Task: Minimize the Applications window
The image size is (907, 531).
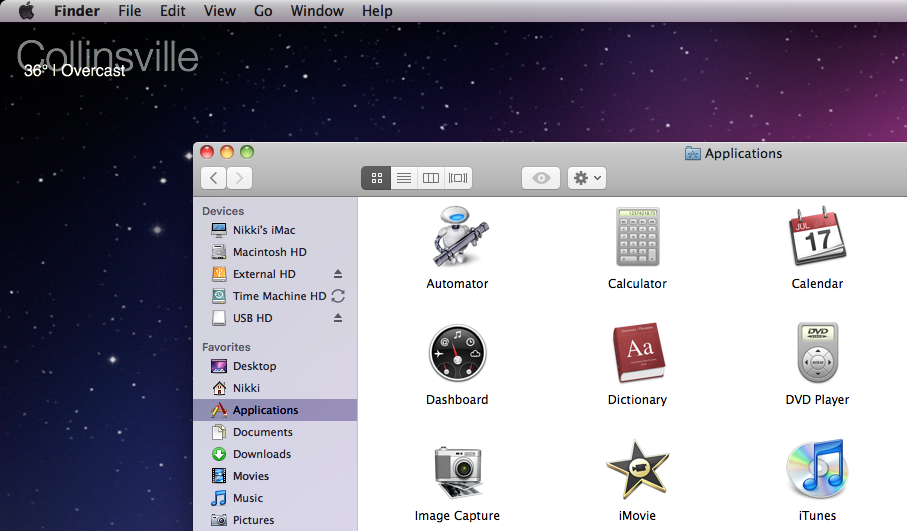Action: click(227, 152)
